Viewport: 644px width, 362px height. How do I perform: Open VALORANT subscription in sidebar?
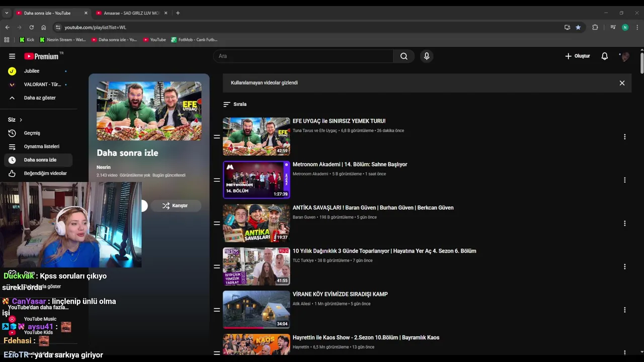tap(38, 84)
